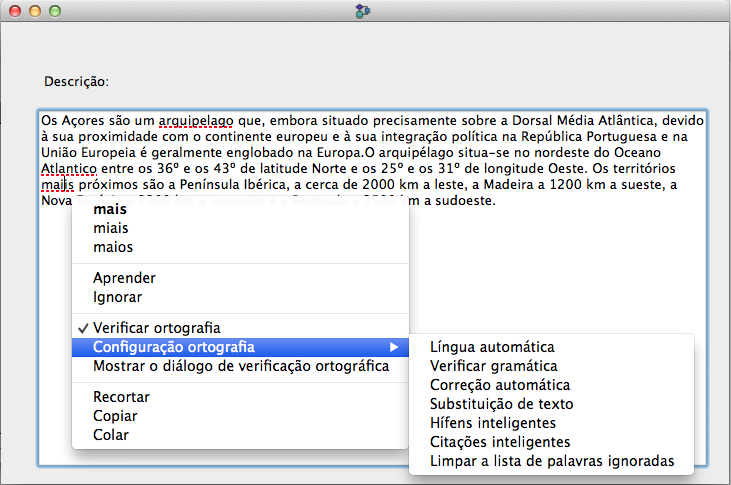This screenshot has width=731, height=485.
Task: Toggle Correção automática option
Action: pos(499,385)
